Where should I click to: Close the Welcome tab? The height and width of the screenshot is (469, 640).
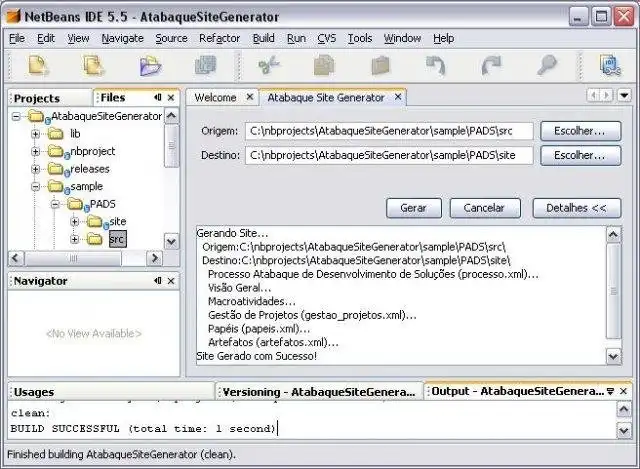click(x=250, y=97)
